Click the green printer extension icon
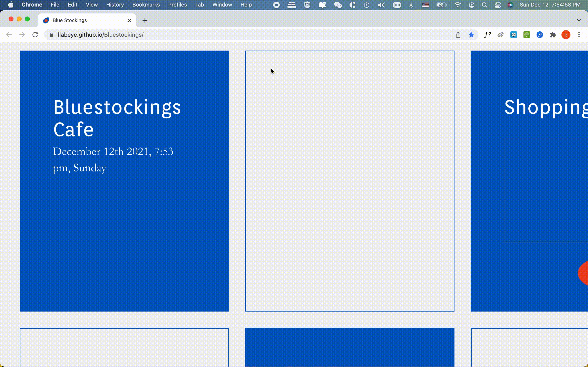The image size is (588, 367). [527, 35]
